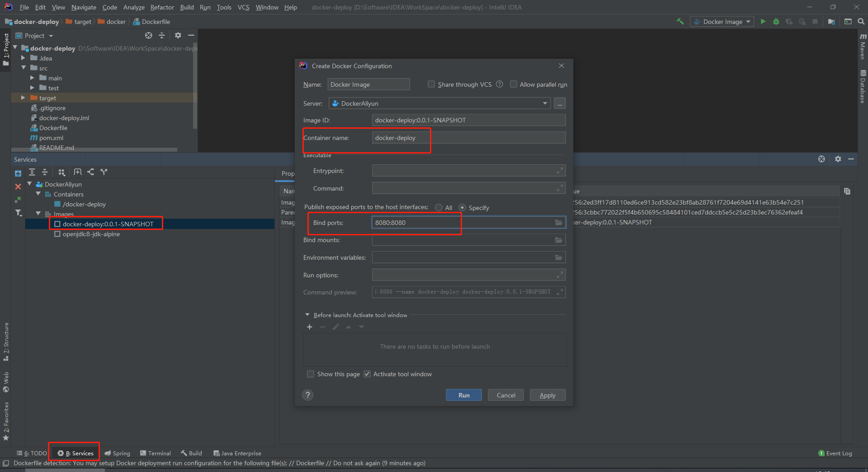The image size is (868, 472).
Task: Click the Run button in dialog
Action: [464, 395]
